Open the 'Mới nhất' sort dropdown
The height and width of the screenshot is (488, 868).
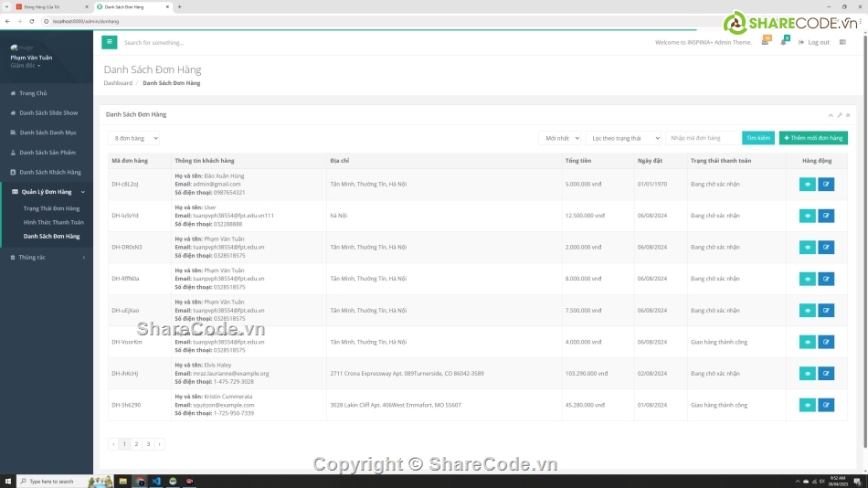tap(560, 138)
